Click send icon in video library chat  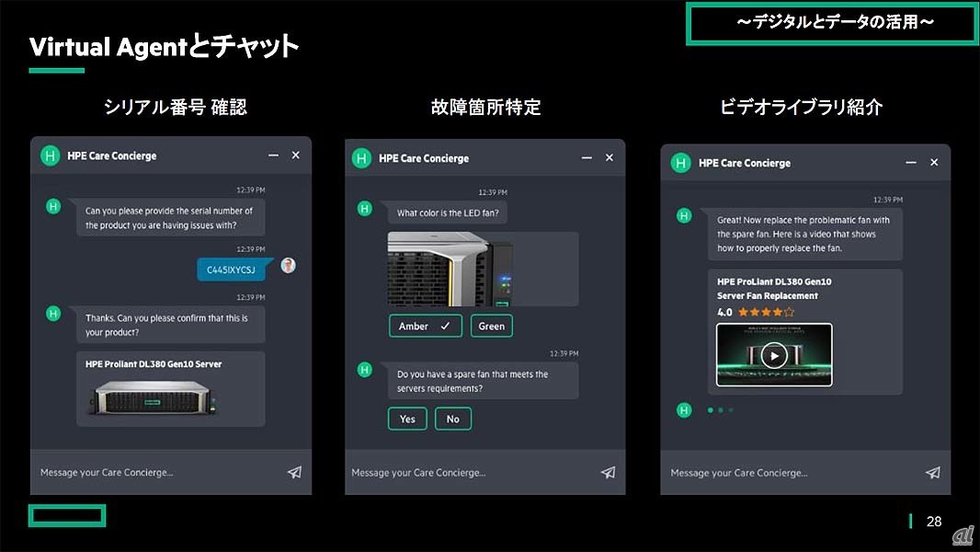coord(932,473)
